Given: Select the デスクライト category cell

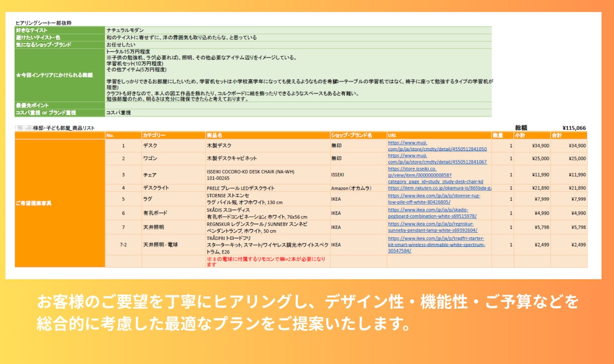Looking at the screenshot, I should pyautogui.click(x=174, y=188).
